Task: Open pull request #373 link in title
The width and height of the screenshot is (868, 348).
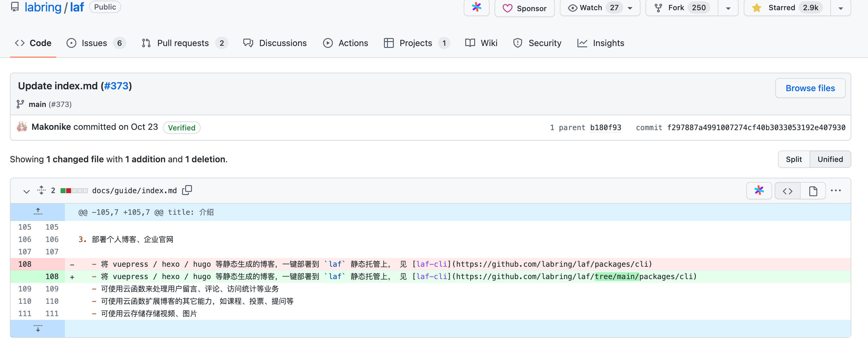Action: 116,86
